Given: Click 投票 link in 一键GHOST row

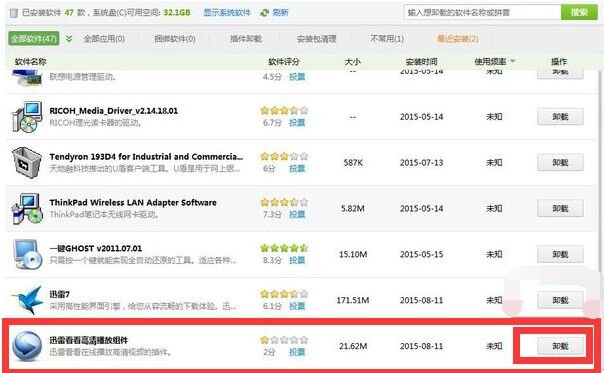Looking at the screenshot, I should click(x=297, y=260).
